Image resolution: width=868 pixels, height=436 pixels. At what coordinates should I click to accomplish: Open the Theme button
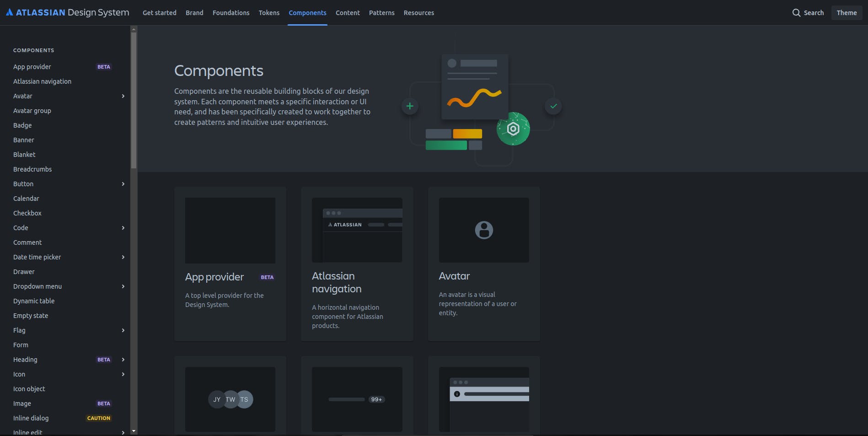pos(847,13)
